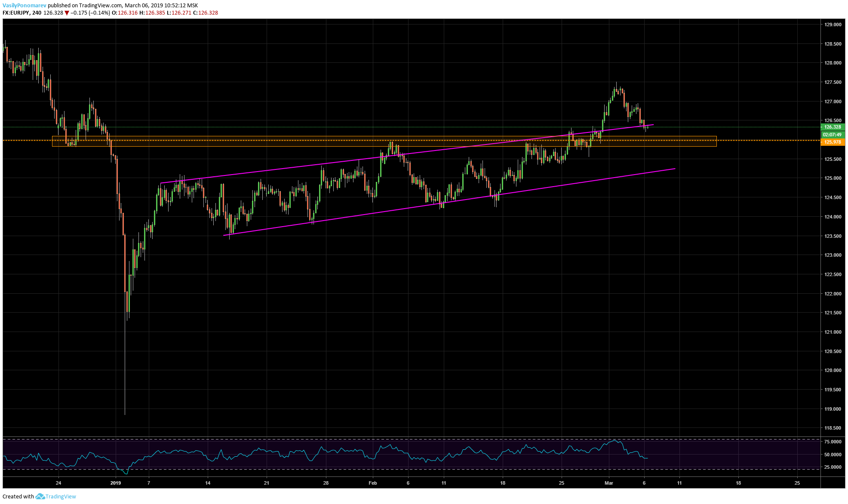Viewport: 848px width, 504px height.
Task: Click the 240 timeframe value
Action: pyautogui.click(x=37, y=13)
